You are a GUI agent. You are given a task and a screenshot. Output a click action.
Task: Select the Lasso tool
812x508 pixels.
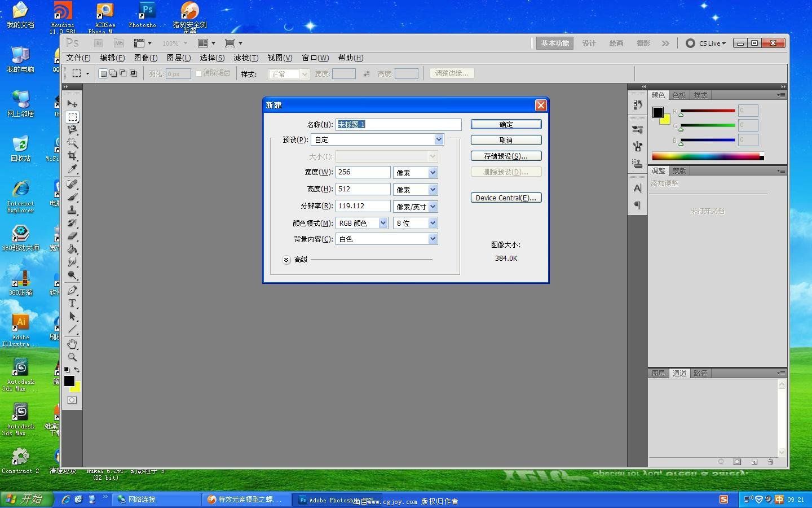coord(72,130)
